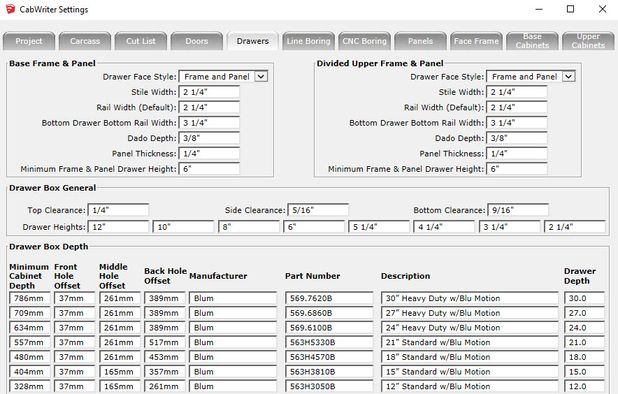Edit the 4 1/4" Drawer Heights field
The image size is (618, 394).
pos(444,227)
